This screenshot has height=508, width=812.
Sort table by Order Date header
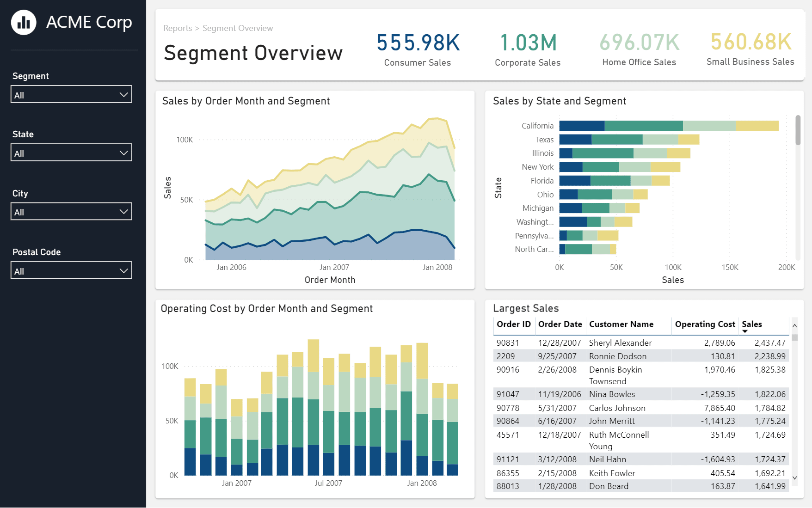(560, 324)
